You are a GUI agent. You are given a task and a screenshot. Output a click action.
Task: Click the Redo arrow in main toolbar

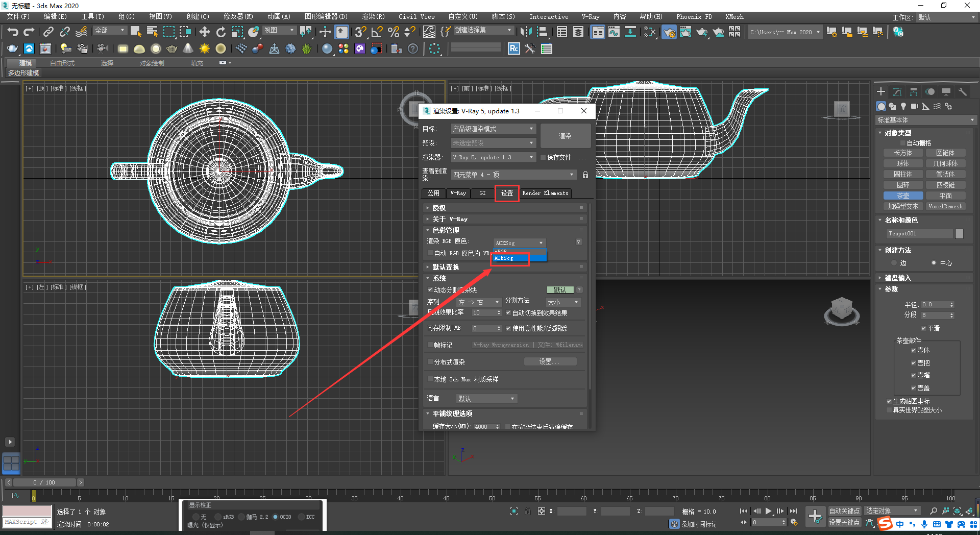point(29,32)
